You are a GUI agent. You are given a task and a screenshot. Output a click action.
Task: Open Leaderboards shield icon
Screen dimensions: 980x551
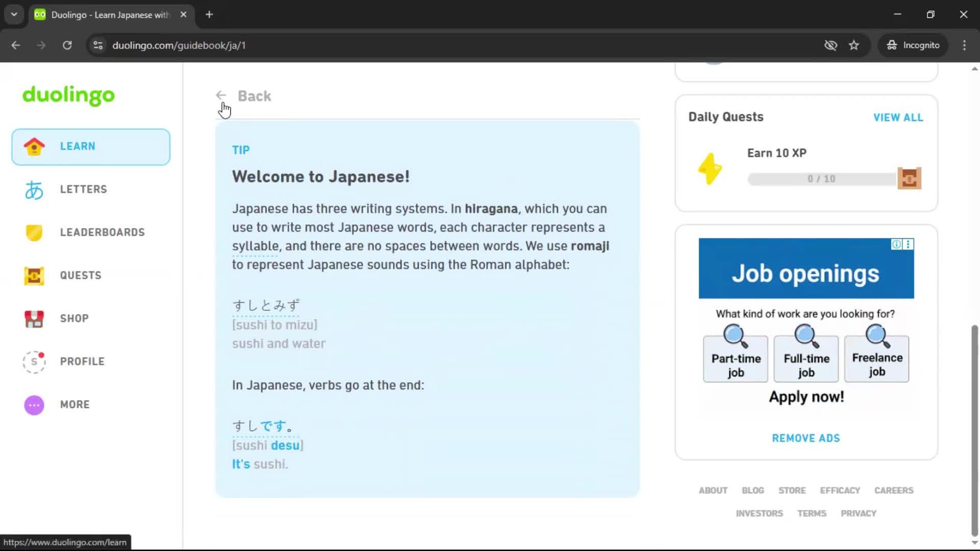point(34,233)
